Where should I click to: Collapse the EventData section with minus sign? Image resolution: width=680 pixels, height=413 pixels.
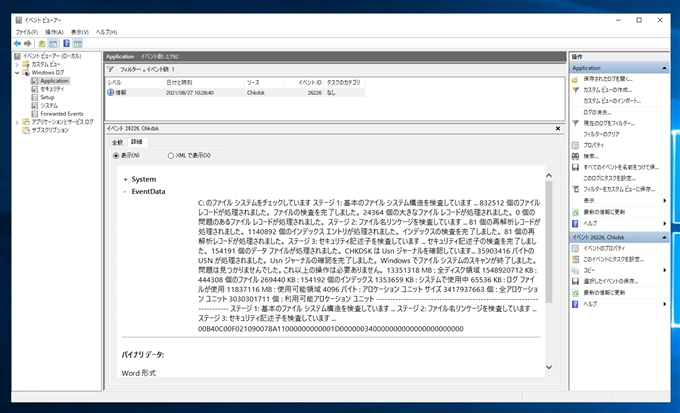pyautogui.click(x=125, y=192)
